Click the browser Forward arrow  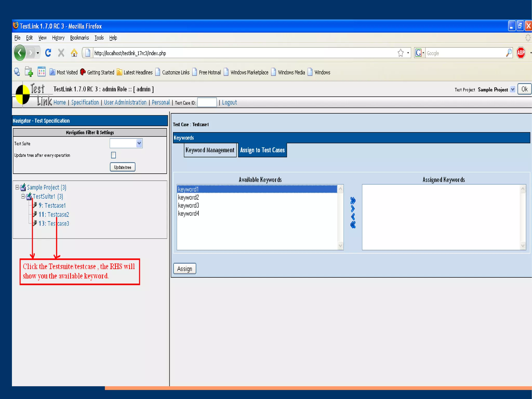(x=31, y=53)
